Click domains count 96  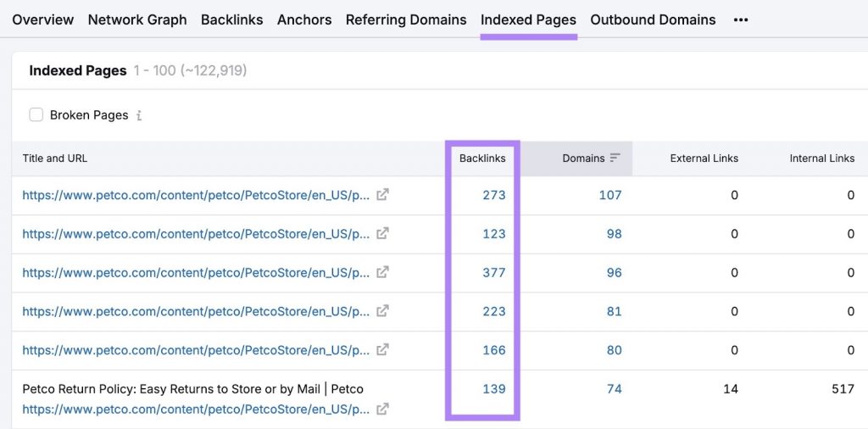click(614, 272)
